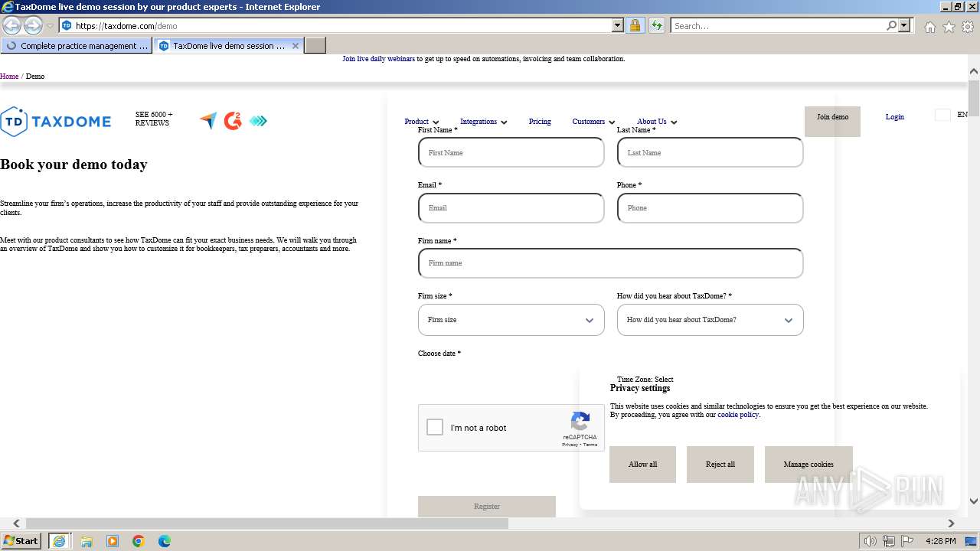This screenshot has height=551, width=980.
Task: Click Allow all cookies
Action: coord(642,465)
